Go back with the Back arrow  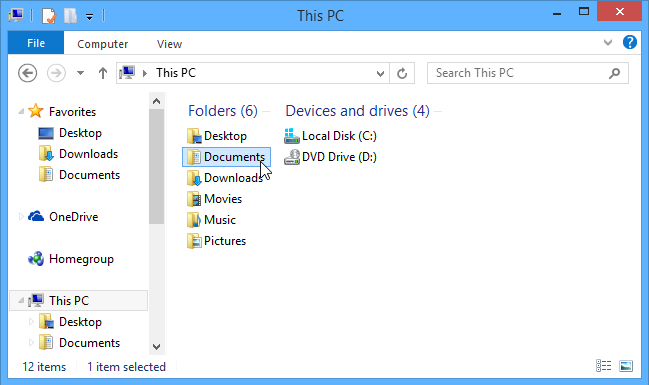click(28, 73)
